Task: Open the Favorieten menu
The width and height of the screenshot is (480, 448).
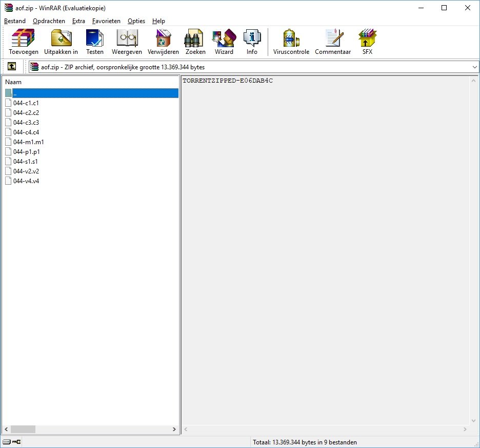Action: point(106,21)
